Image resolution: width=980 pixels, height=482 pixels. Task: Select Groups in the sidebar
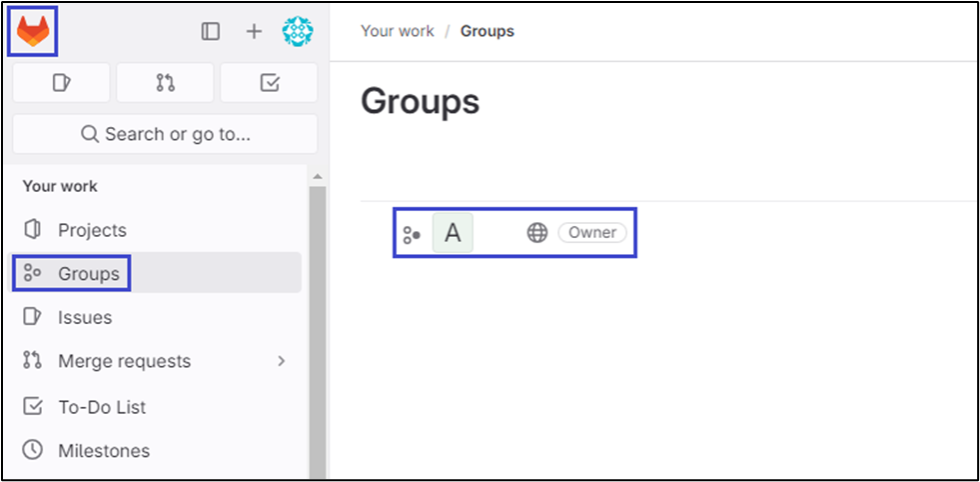click(88, 273)
